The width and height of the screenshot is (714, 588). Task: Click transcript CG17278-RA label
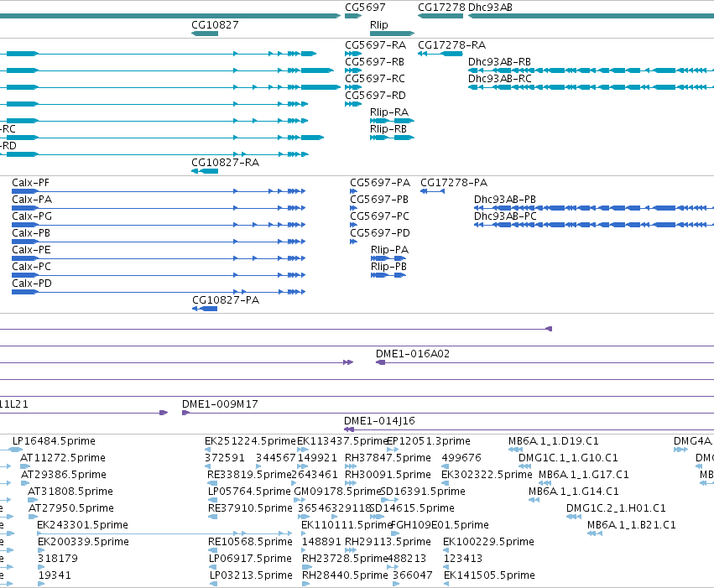[x=451, y=45]
